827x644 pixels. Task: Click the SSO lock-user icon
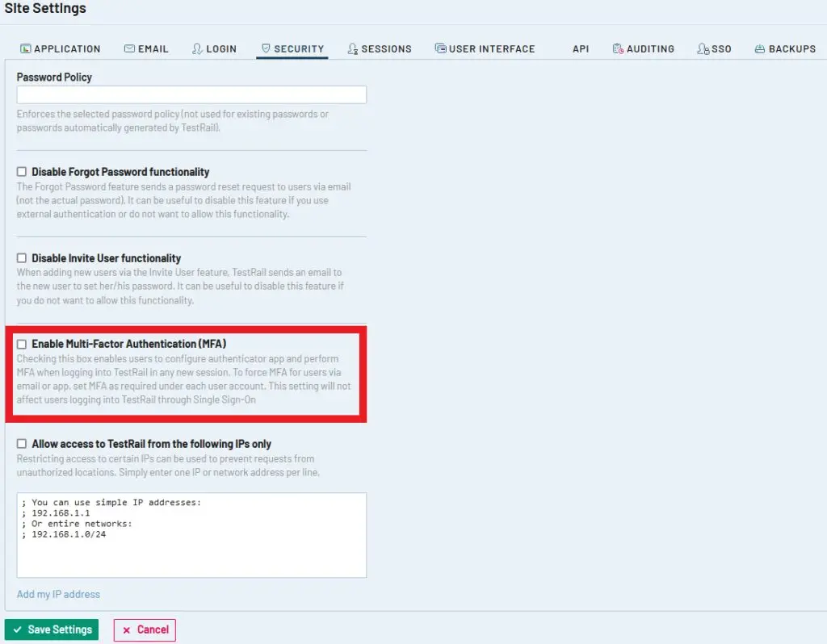703,48
